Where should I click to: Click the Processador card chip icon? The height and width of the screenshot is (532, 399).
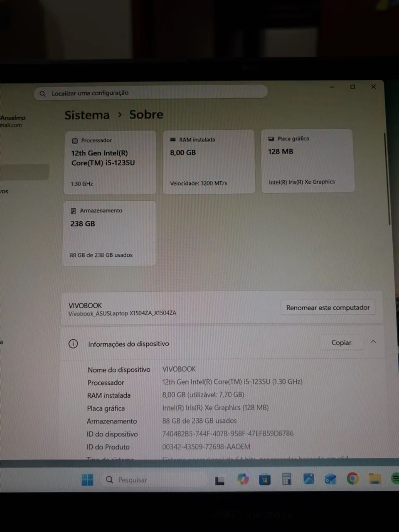point(75,141)
